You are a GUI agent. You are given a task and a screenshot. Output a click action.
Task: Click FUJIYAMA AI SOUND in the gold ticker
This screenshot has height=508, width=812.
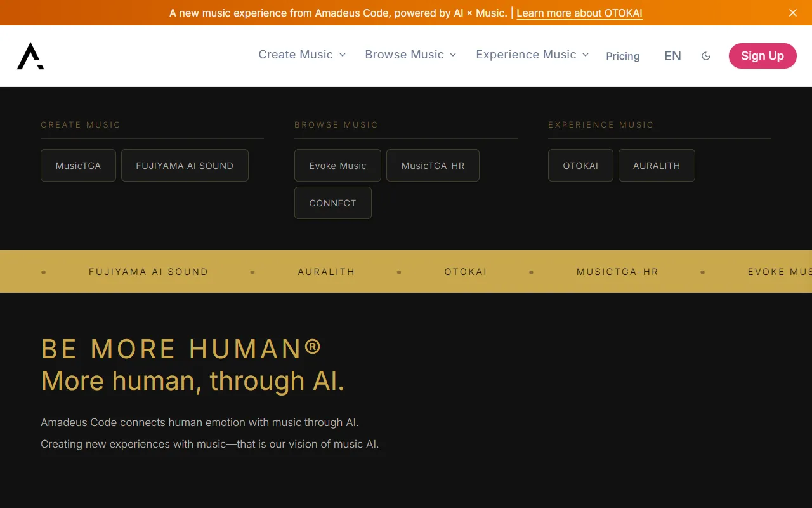pos(148,272)
